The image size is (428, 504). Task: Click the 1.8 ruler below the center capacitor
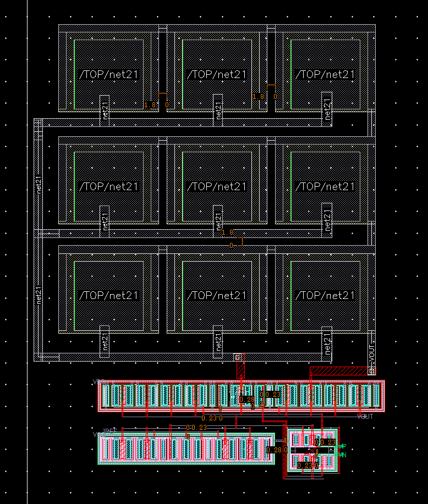pos(228,232)
